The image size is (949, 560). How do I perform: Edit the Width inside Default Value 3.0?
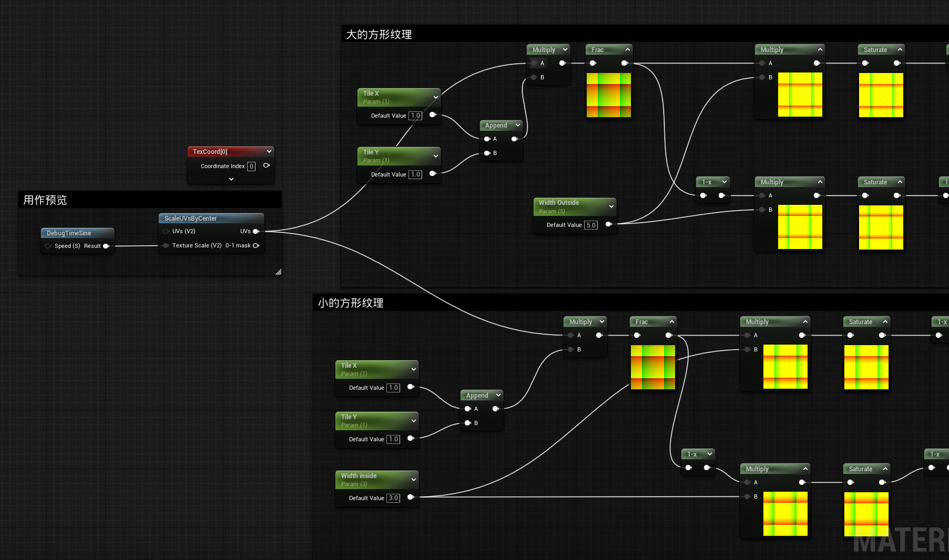click(393, 498)
